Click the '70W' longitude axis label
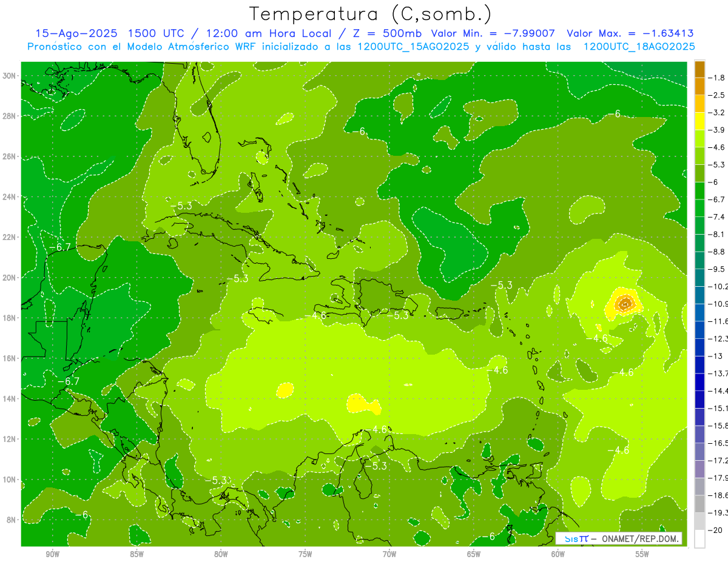 coord(389,554)
